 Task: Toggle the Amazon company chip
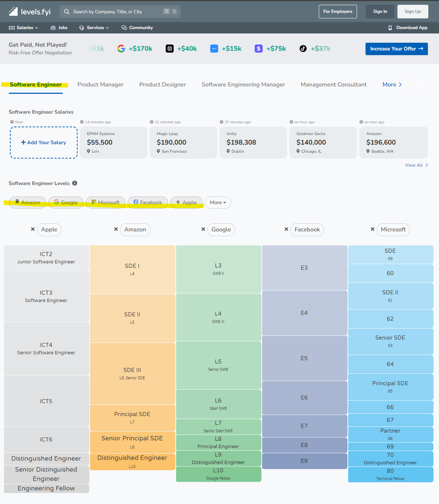[28, 202]
